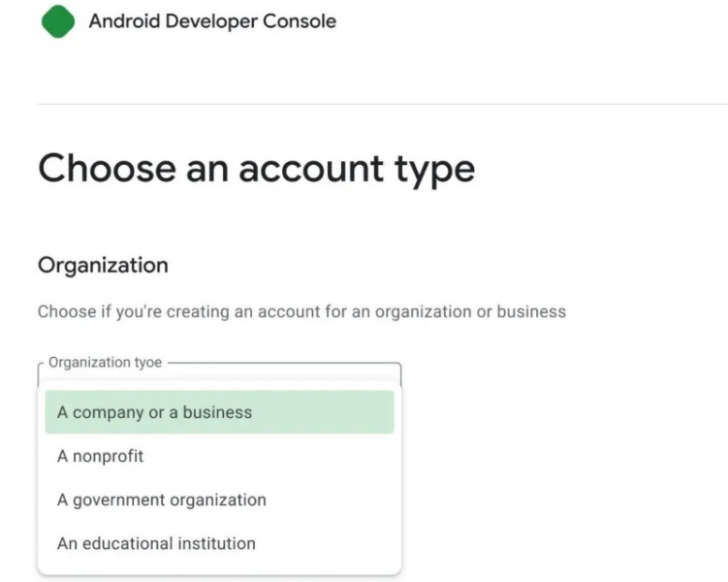Click the green Android Developer Console logo
Viewport: 728px width, 582px height.
tap(57, 21)
